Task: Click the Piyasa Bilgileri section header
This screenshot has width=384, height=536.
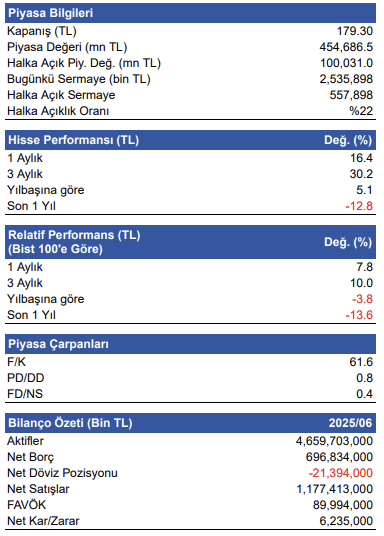Action: point(190,13)
